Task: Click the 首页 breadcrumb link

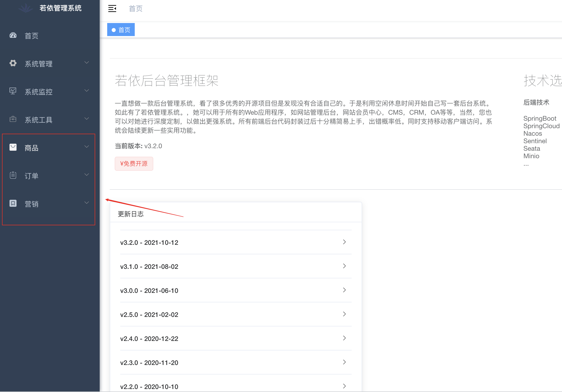Action: coord(135,9)
